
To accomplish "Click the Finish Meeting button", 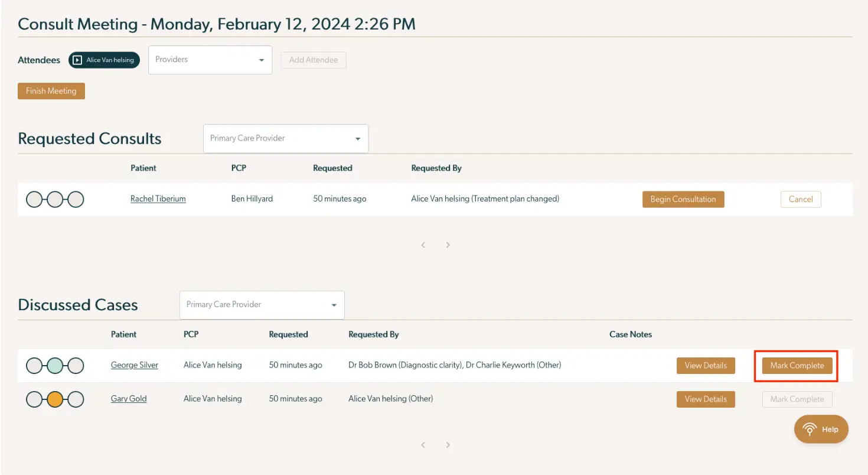I will (x=51, y=90).
